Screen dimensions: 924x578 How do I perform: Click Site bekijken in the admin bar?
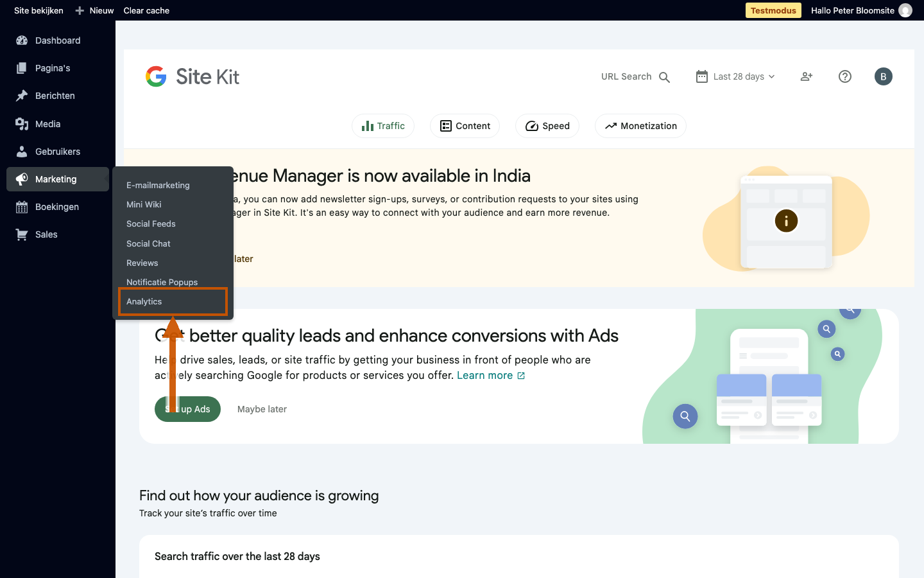tap(38, 10)
